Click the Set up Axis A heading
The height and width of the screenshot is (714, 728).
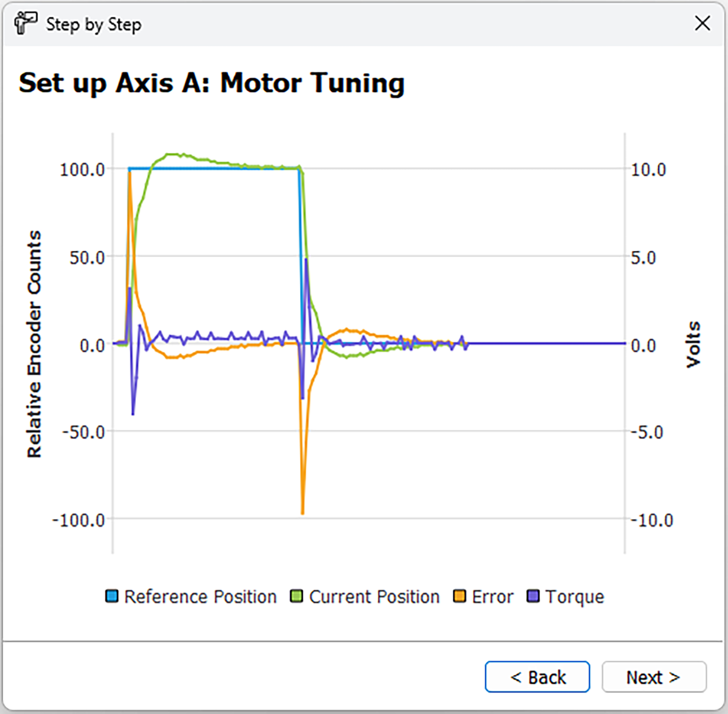211,83
